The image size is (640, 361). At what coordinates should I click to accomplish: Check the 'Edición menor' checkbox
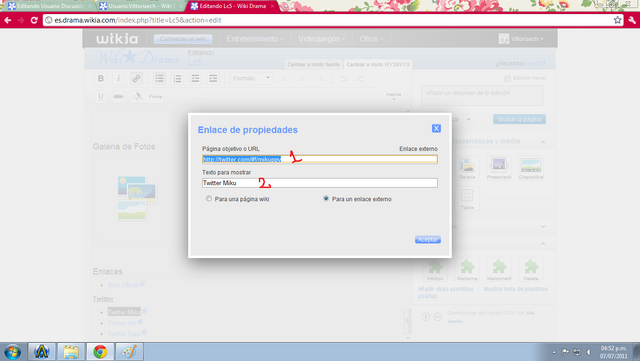click(507, 78)
